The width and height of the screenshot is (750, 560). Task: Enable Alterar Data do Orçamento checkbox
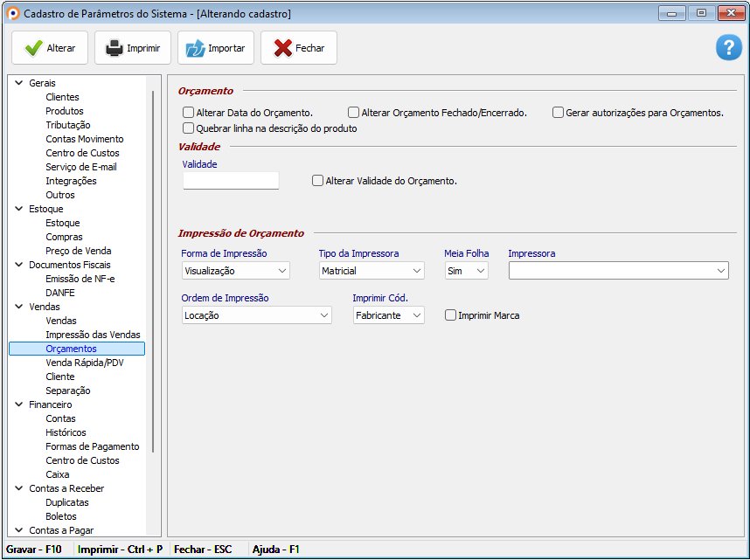(x=188, y=113)
